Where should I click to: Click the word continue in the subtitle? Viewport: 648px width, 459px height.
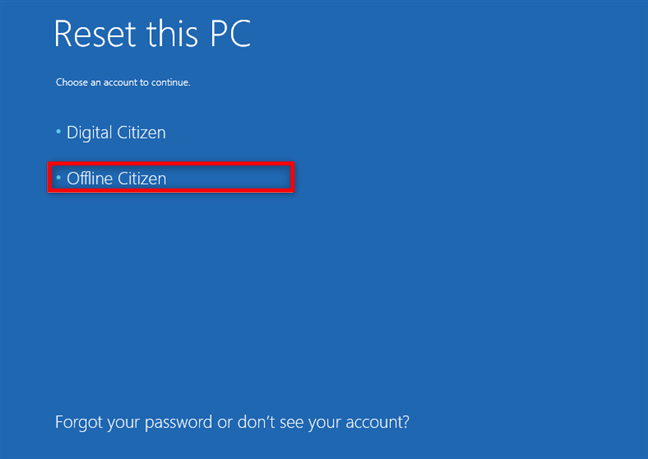171,82
